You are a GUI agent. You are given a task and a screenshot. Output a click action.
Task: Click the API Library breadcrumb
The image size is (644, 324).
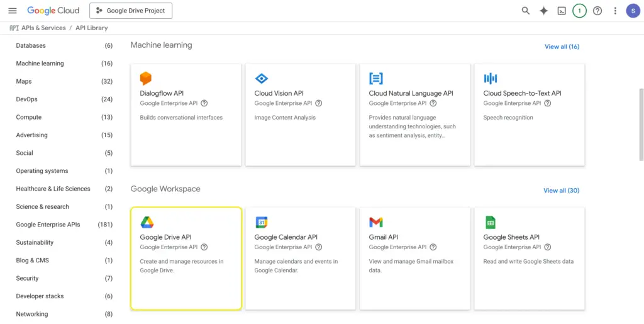tap(92, 28)
